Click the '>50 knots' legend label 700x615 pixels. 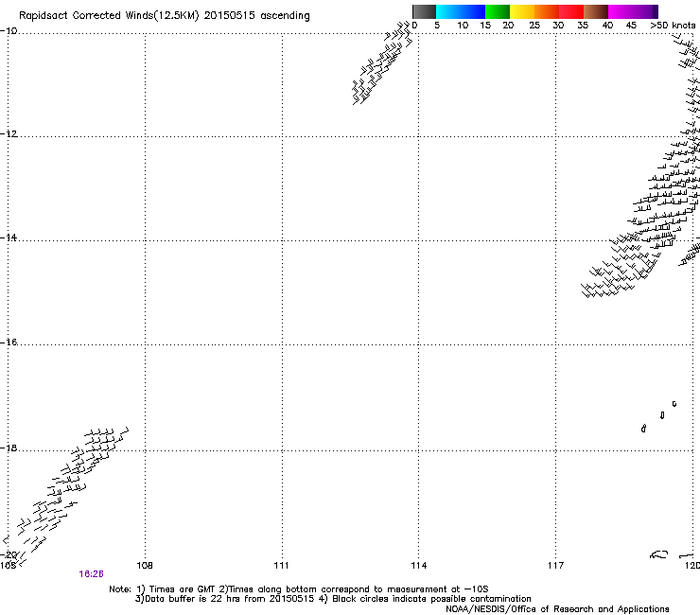click(673, 26)
